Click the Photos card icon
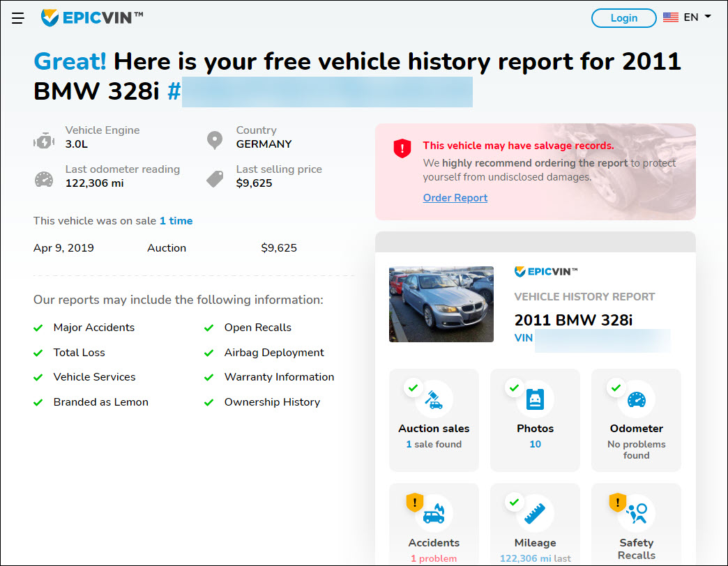The height and width of the screenshot is (566, 728). [x=535, y=399]
